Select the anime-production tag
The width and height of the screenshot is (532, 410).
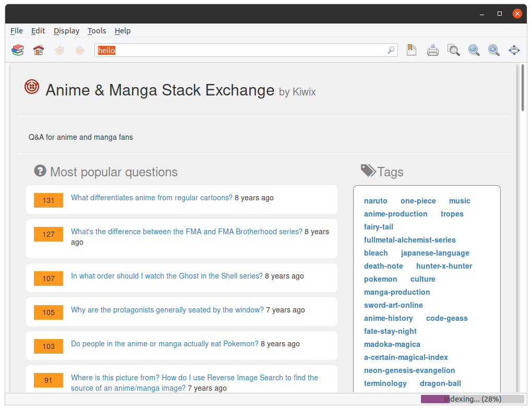395,214
